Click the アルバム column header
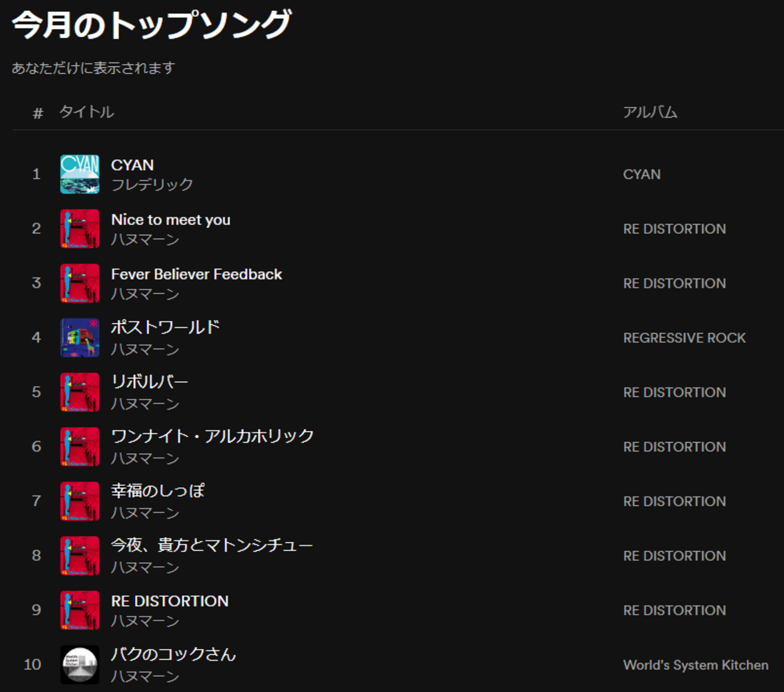The width and height of the screenshot is (784, 692). coord(650,112)
